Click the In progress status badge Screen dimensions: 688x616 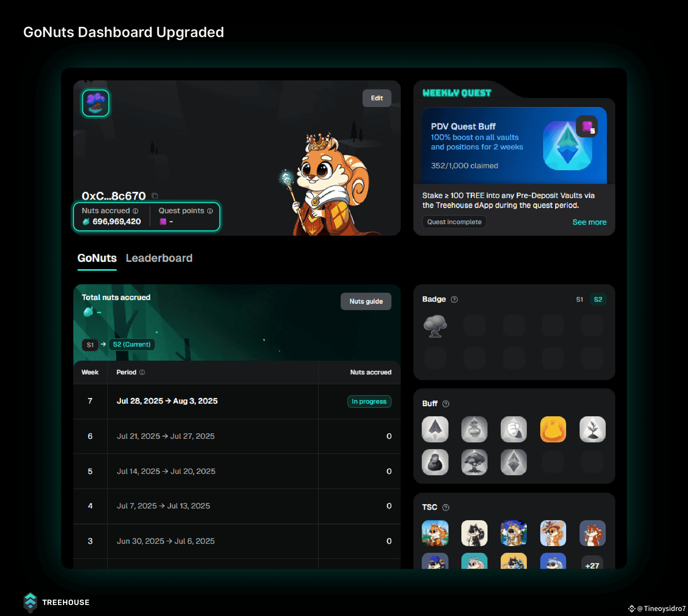coord(369,401)
